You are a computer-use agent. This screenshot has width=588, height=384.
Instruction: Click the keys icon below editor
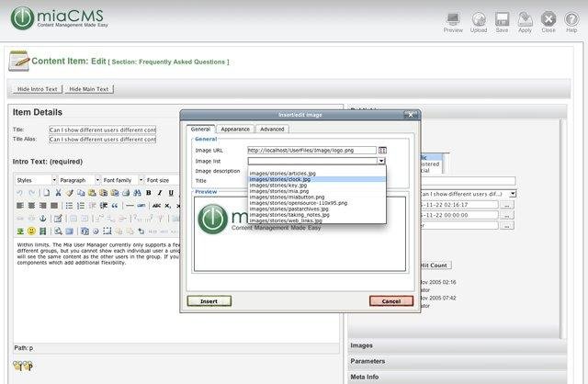[x=23, y=366]
